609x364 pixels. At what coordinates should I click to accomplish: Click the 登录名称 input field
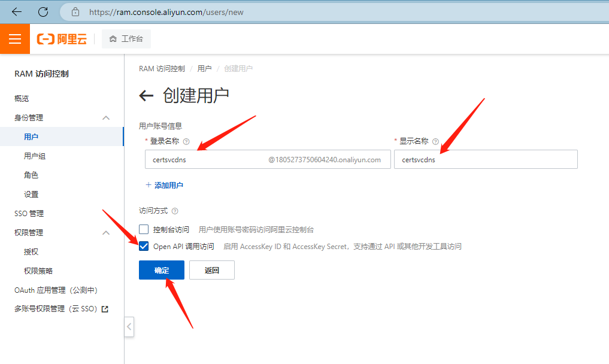tap(204, 160)
